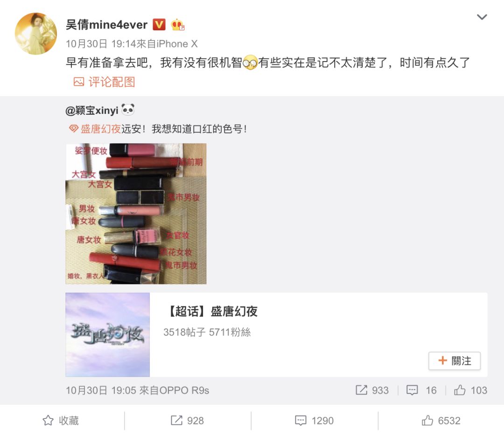Open the 1290 comments section
The width and height of the screenshot is (504, 436).
click(315, 420)
